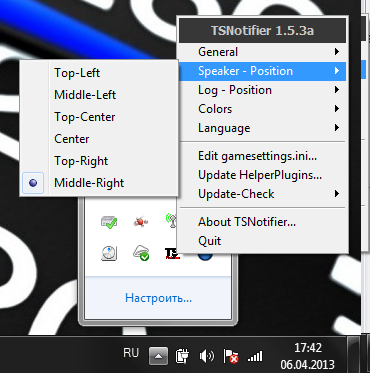
Task: Select Edit gamesettings.ini... menu entry
Action: [x=263, y=156]
